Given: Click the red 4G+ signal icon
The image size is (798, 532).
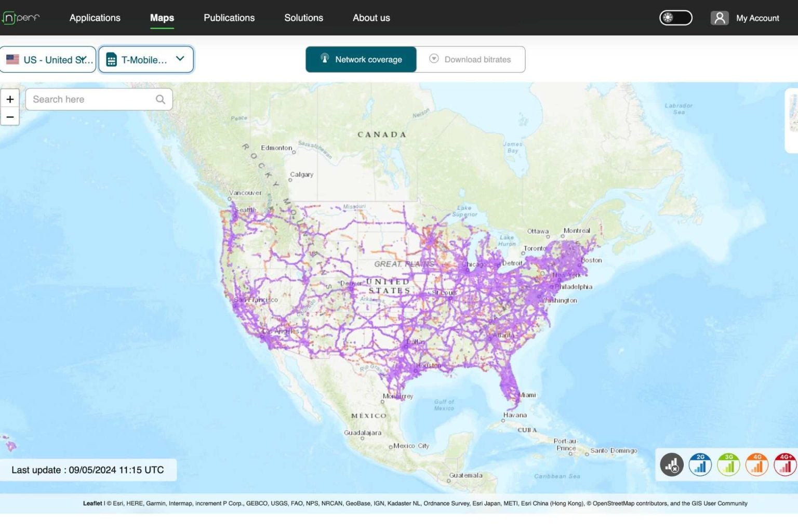Looking at the screenshot, I should 785,464.
